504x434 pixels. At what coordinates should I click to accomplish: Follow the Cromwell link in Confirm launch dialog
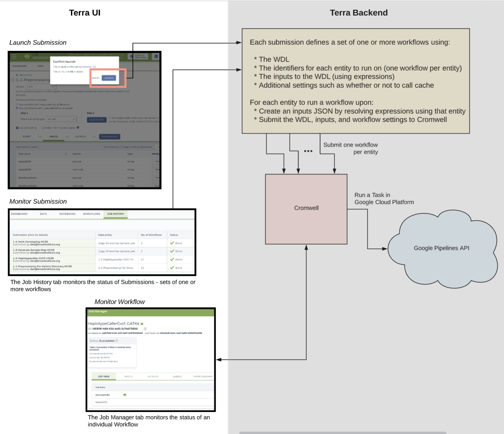click(x=89, y=67)
